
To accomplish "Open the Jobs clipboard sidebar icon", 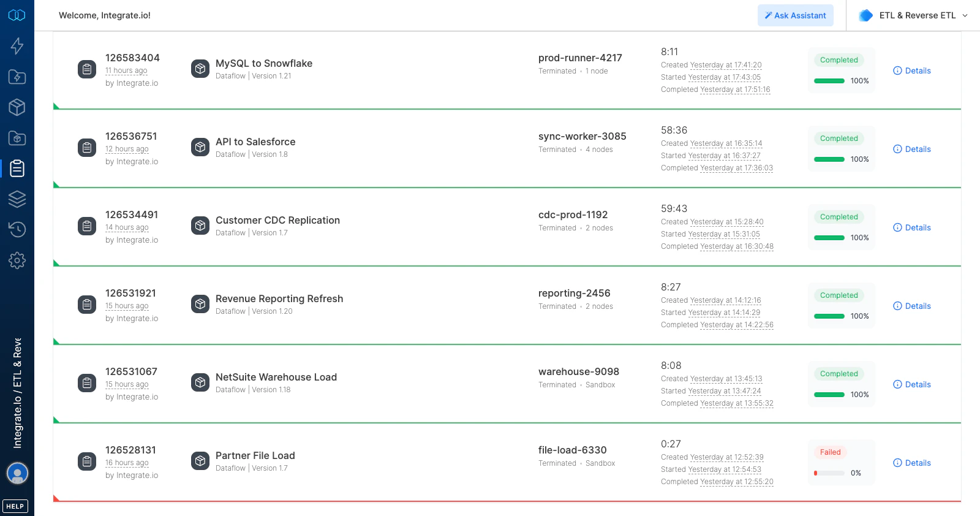I will 17,168.
